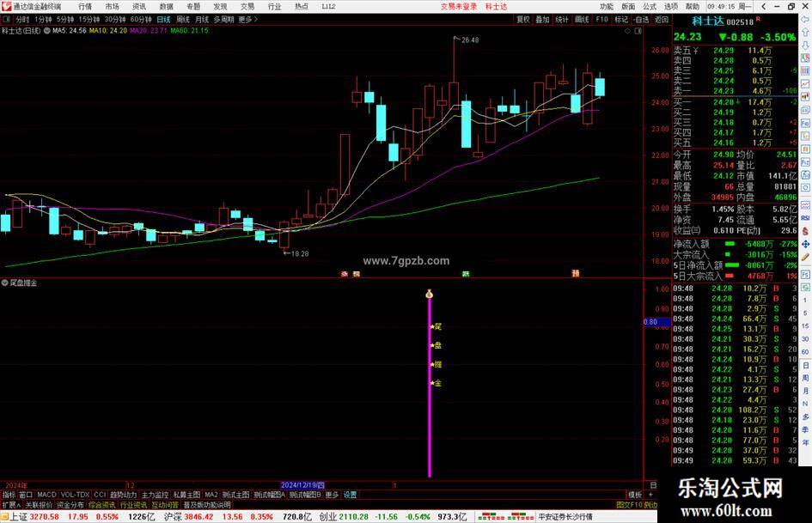The image size is (812, 523).
Task: Click the red R mark beside 002518
Action: 758,19
